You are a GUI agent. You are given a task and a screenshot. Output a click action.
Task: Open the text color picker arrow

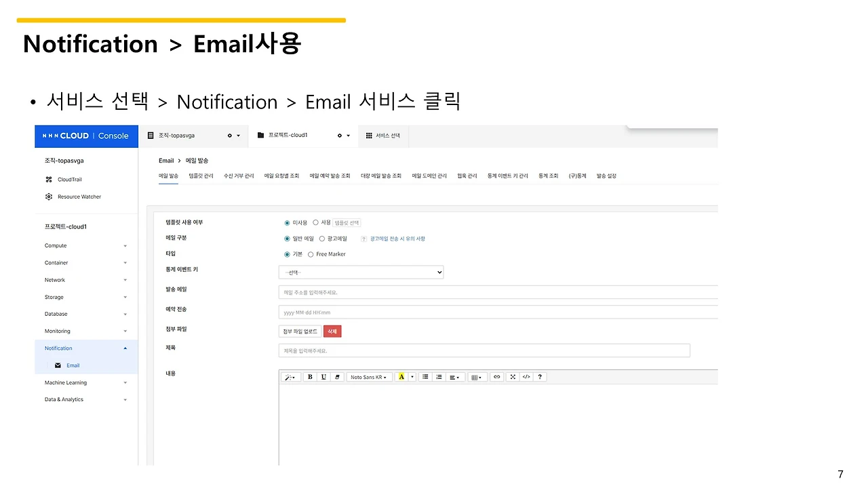tap(412, 377)
